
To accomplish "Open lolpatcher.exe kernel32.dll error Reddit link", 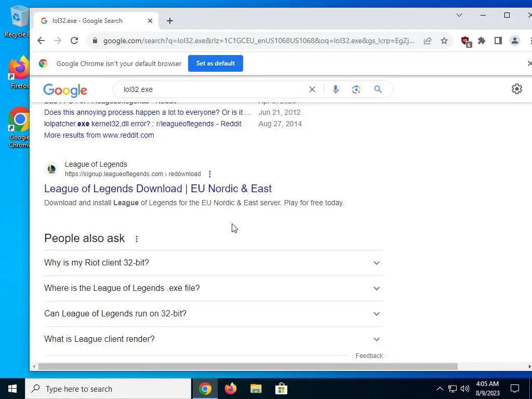I will point(143,124).
